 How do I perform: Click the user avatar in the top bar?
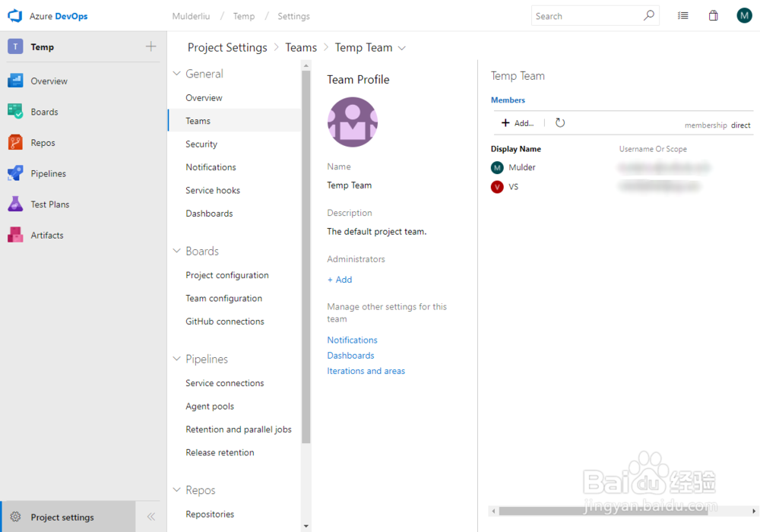pos(744,14)
